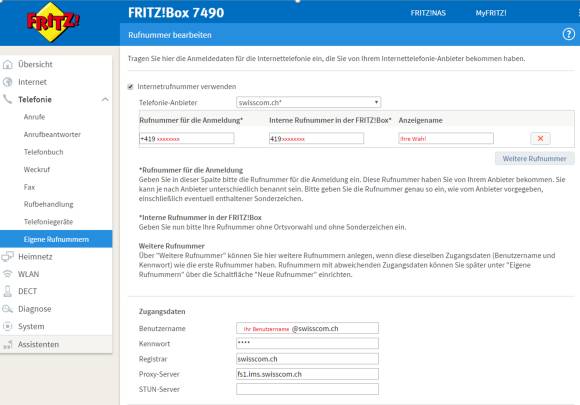Open WLAN via its wifi icon
The height and width of the screenshot is (405, 580).
click(x=7, y=274)
